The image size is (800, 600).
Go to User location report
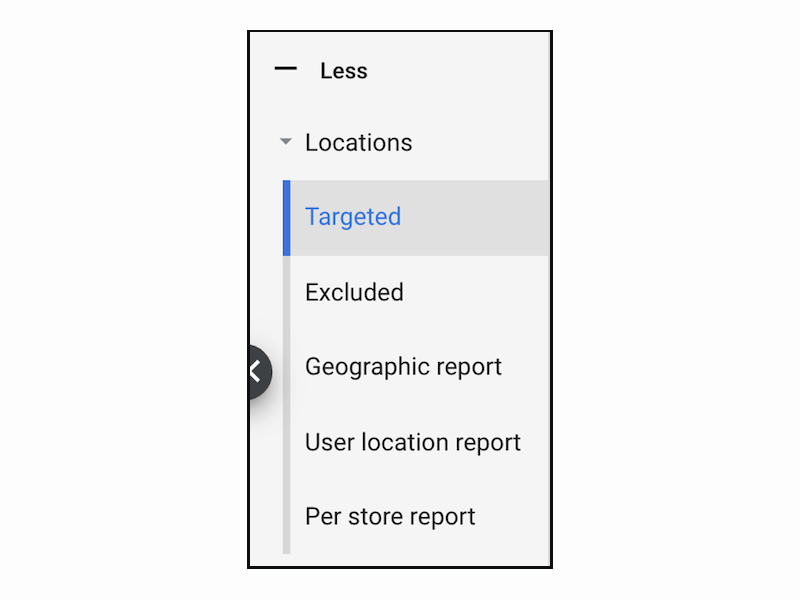pos(412,442)
